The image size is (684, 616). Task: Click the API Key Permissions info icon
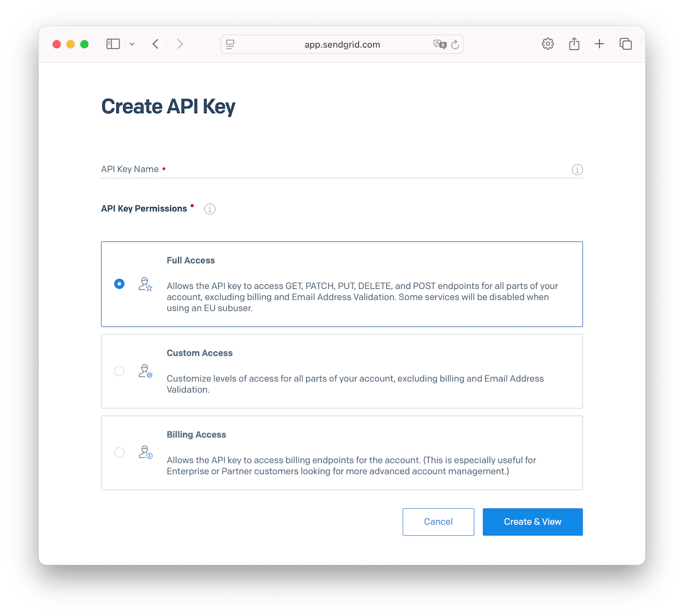209,209
